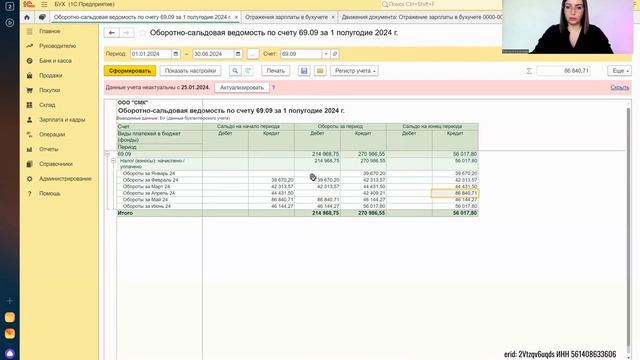Select the Обороты за Январь 24 row
Viewport: 640px width, 360px height.
[298, 173]
